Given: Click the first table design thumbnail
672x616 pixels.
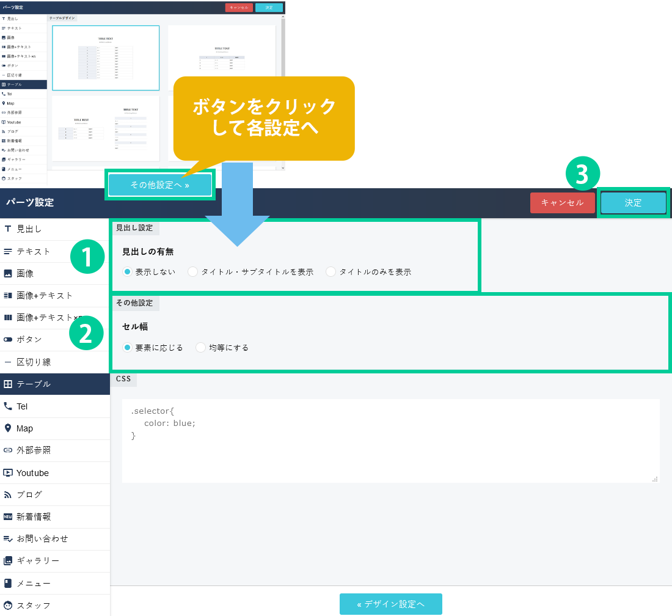Looking at the screenshot, I should pos(106,58).
